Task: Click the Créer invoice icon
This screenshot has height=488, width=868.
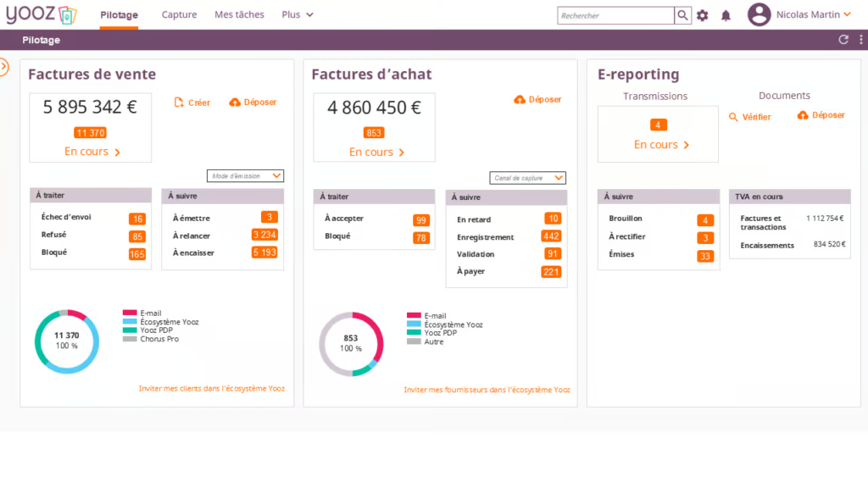Action: pyautogui.click(x=178, y=103)
